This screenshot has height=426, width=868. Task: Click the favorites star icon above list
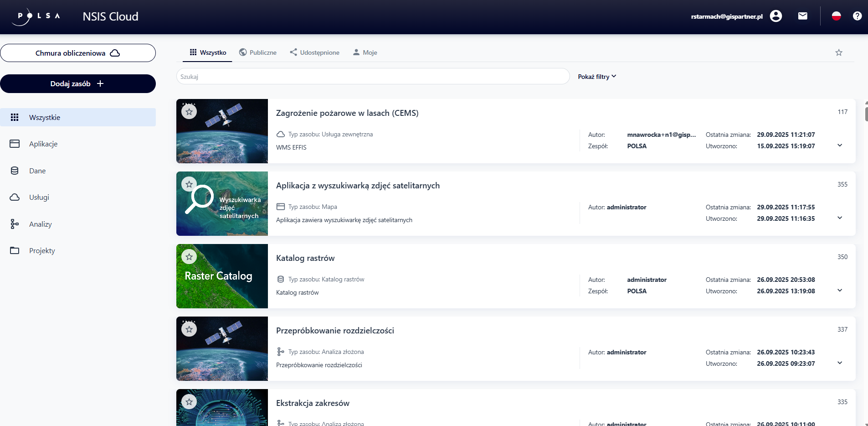pyautogui.click(x=838, y=53)
